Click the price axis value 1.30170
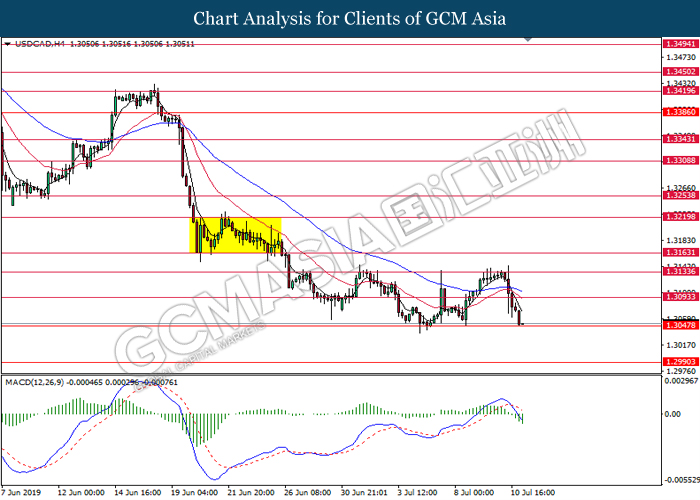700x500 pixels. 681,345
